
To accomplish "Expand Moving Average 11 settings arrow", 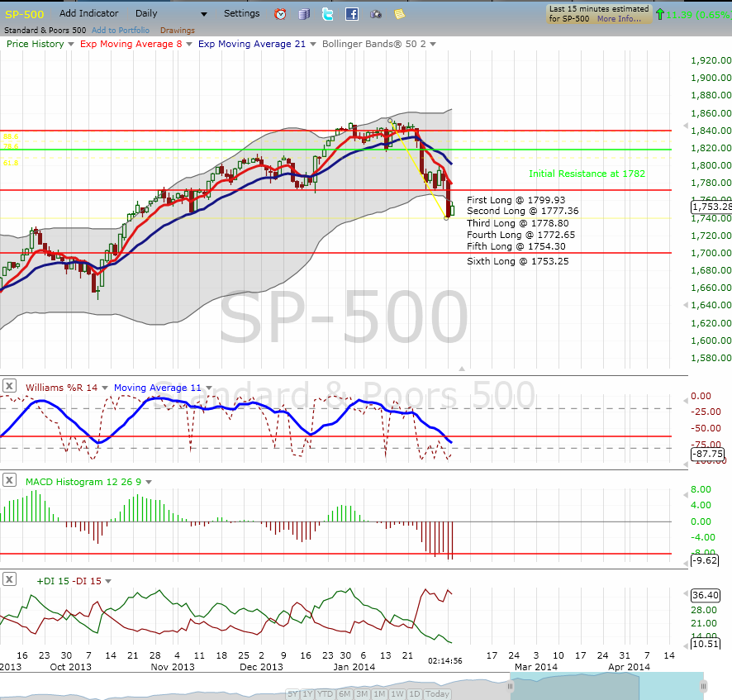I will point(209,388).
